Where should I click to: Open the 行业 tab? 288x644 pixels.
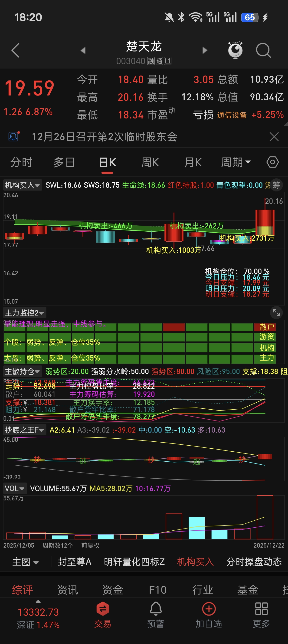point(203,590)
